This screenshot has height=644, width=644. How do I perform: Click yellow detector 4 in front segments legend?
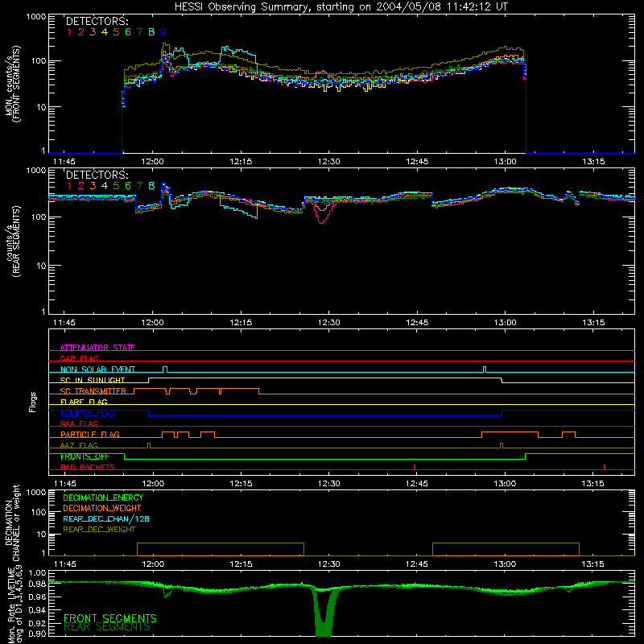(x=105, y=32)
